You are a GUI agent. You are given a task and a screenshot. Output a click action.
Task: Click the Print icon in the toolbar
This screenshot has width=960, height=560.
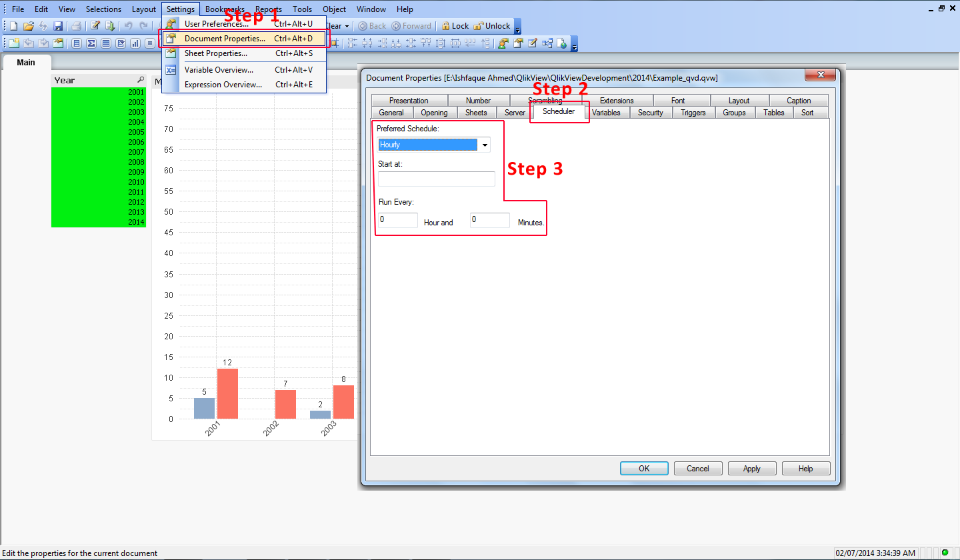pyautogui.click(x=77, y=26)
